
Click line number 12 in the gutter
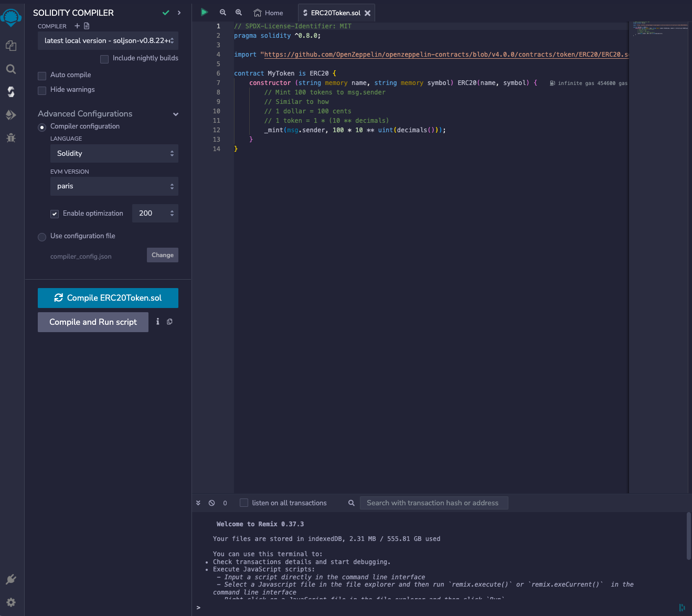217,130
